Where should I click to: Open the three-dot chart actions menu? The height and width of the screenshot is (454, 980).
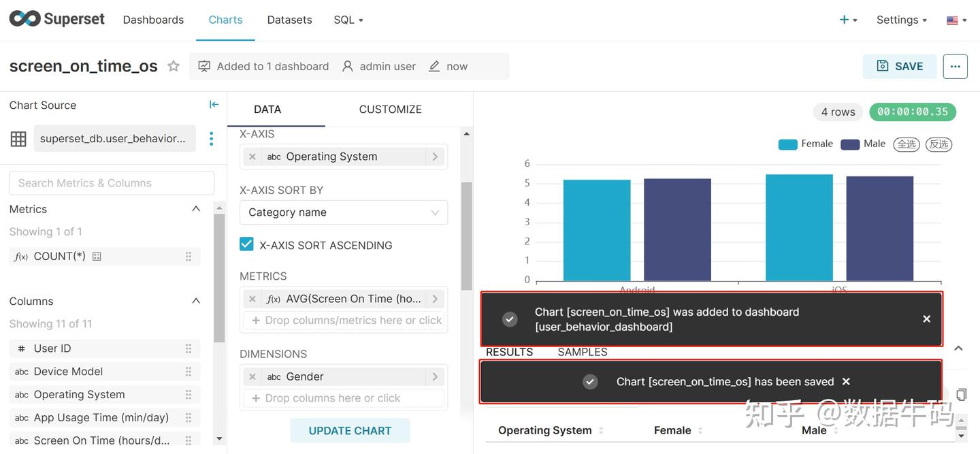pos(955,66)
